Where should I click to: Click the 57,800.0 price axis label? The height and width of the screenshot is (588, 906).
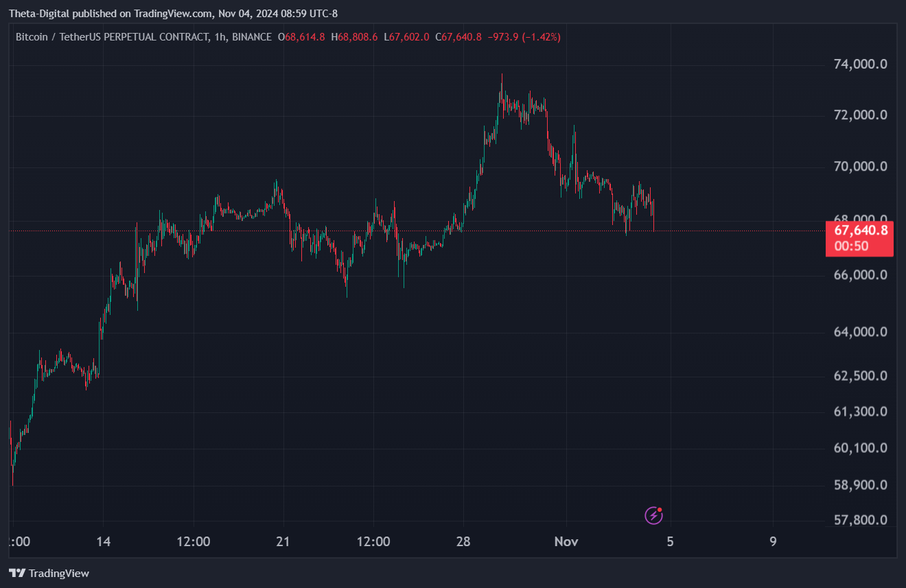point(861,520)
